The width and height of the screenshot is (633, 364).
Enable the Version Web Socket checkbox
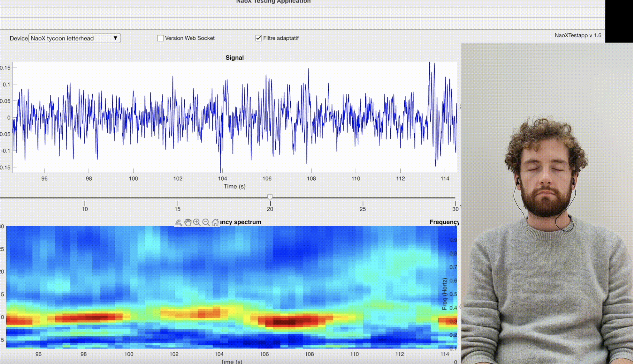coord(160,38)
